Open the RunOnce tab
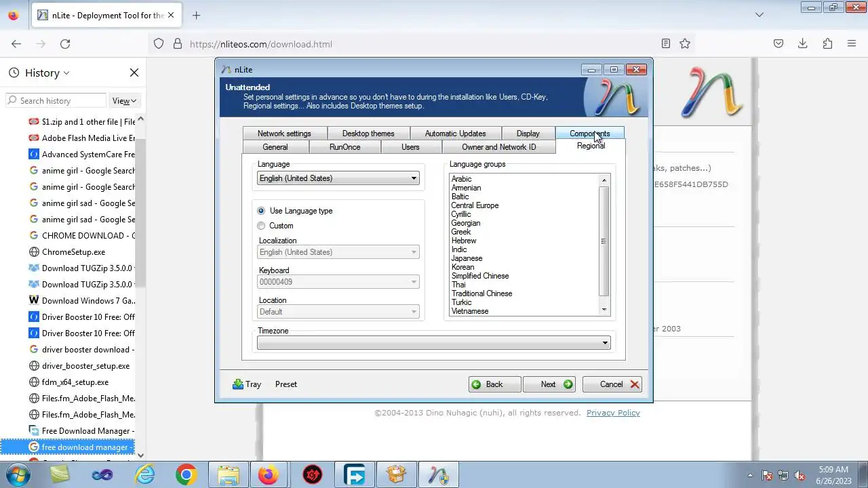Screen dimensions: 868x488 pyautogui.click(x=344, y=147)
